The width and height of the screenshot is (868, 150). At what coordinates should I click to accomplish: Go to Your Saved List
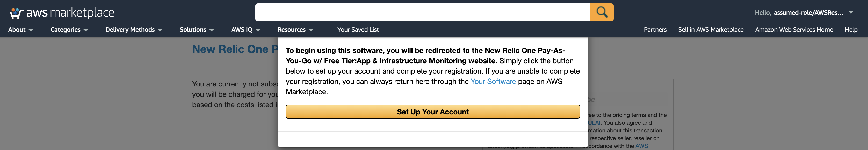(x=358, y=30)
